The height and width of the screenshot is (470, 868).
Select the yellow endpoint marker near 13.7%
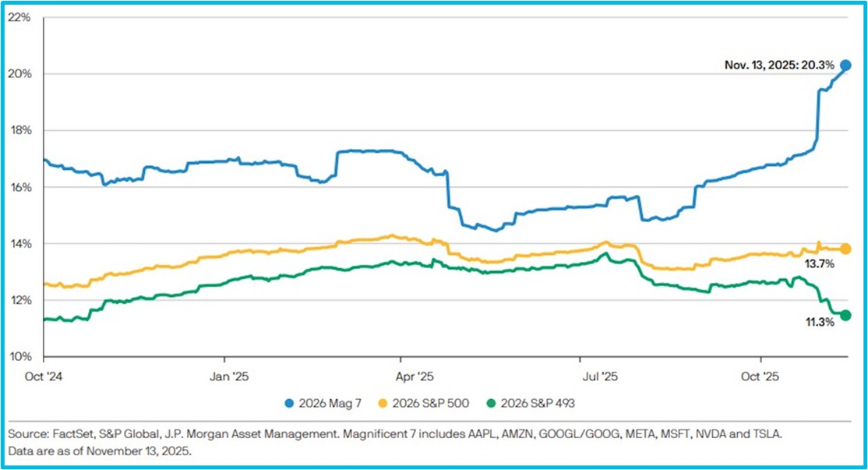pyautogui.click(x=845, y=249)
